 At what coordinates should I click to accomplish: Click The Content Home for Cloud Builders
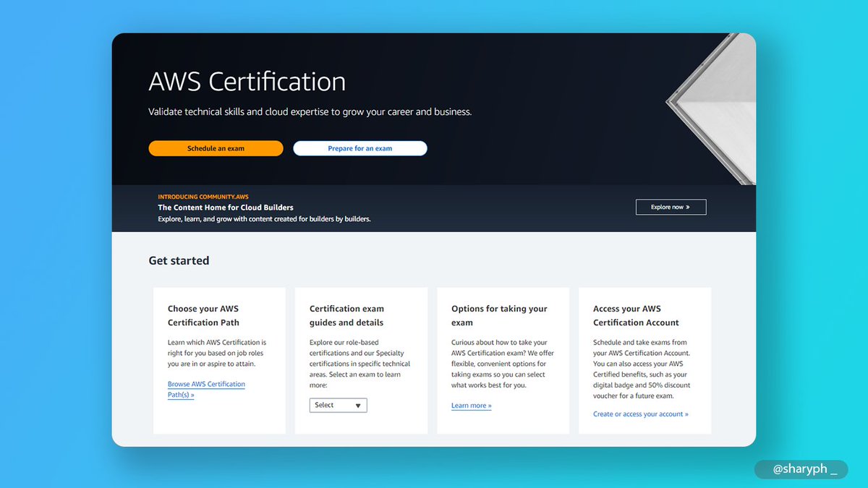(226, 207)
